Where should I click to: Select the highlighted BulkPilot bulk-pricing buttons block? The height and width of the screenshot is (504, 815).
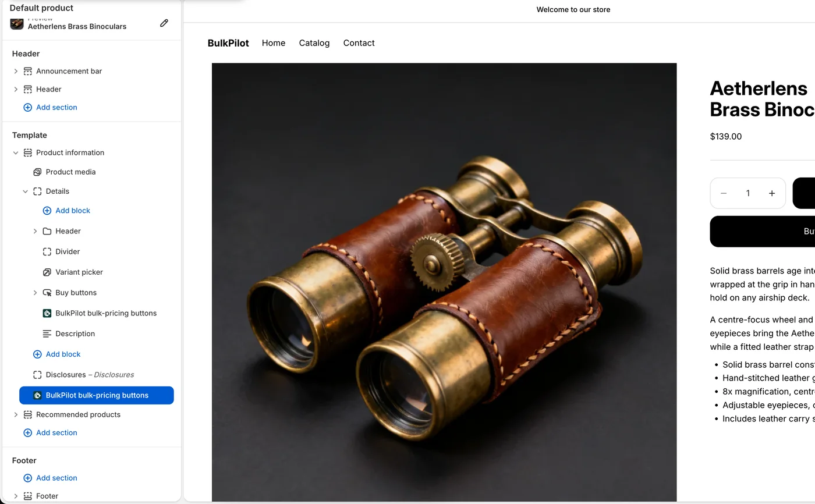(97, 395)
